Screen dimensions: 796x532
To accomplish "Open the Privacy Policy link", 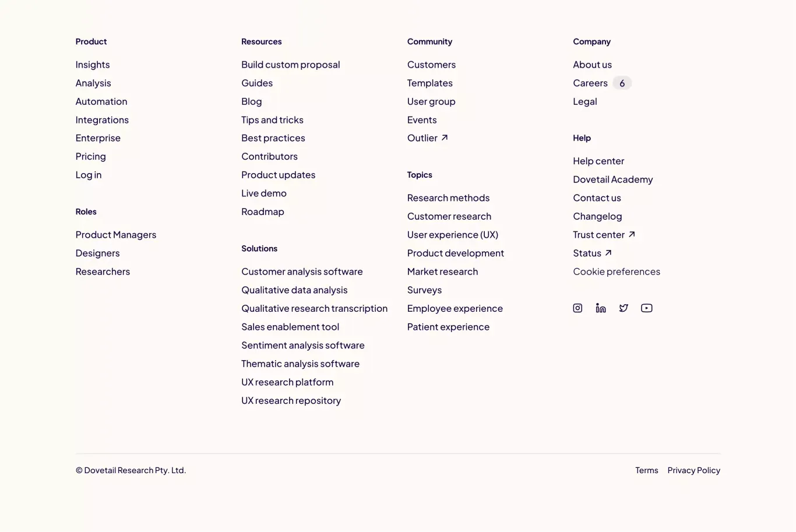I will [x=694, y=470].
